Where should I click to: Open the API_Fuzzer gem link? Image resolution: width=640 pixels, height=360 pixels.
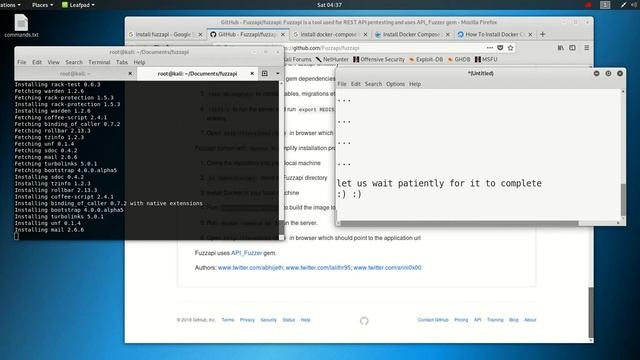pyautogui.click(x=247, y=253)
